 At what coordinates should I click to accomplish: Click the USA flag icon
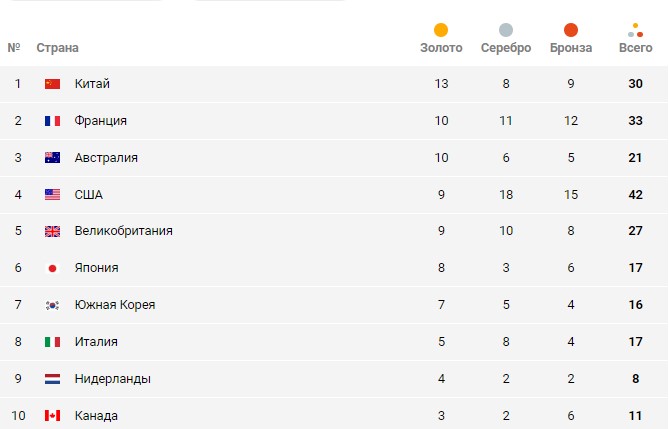click(x=53, y=195)
